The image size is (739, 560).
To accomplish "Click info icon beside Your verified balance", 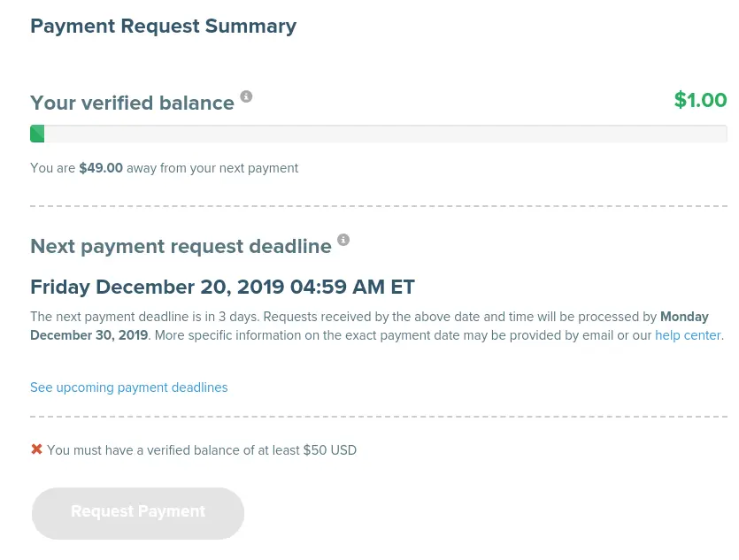I will tap(246, 96).
